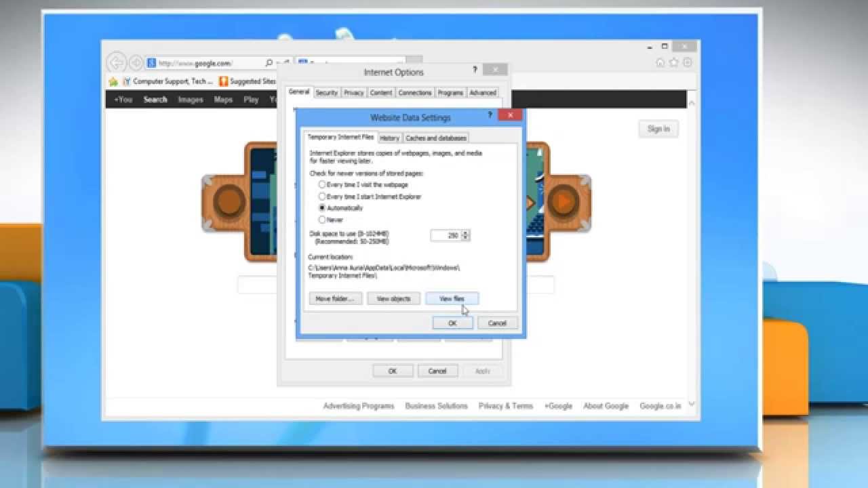Select Every time I visit the webpage
Viewport: 868px width, 488px height.
pyautogui.click(x=363, y=184)
